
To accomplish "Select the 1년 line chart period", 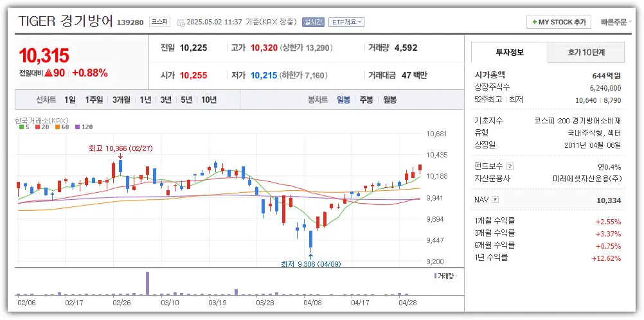I will point(146,100).
